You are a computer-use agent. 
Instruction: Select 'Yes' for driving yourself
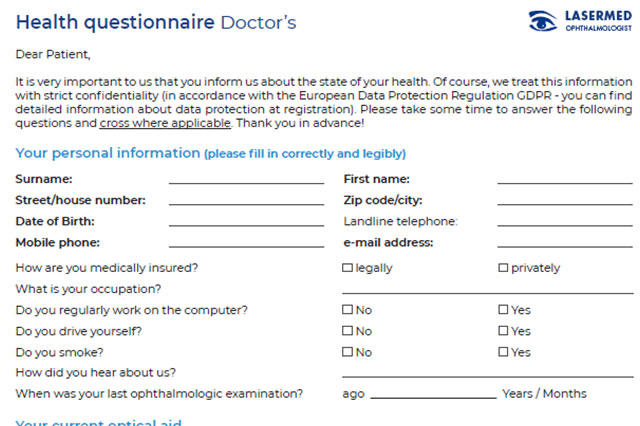pyautogui.click(x=503, y=331)
